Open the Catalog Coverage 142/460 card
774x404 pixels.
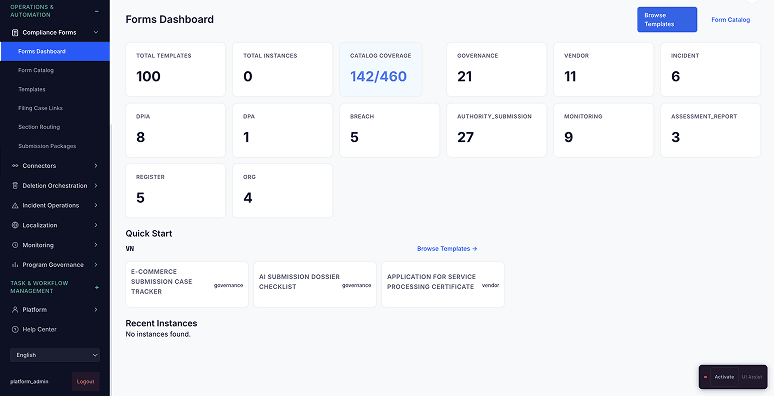click(x=380, y=70)
